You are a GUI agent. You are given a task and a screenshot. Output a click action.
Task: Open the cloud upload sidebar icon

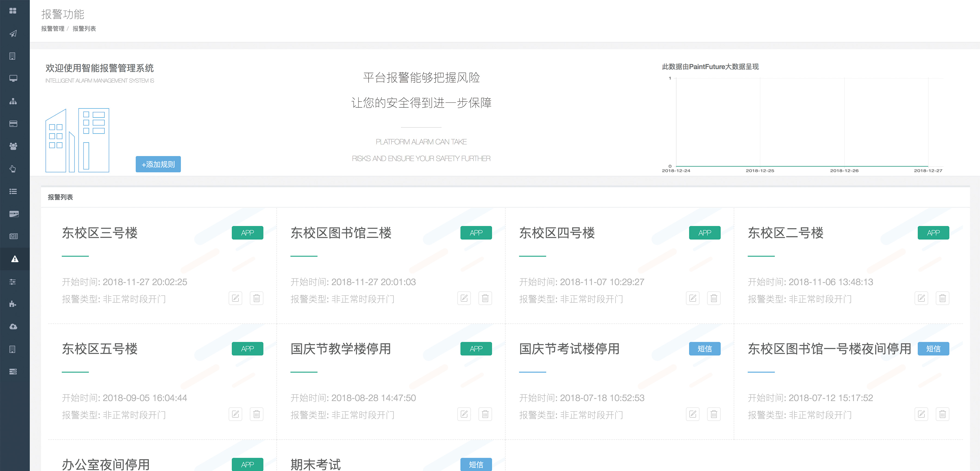[x=13, y=326]
